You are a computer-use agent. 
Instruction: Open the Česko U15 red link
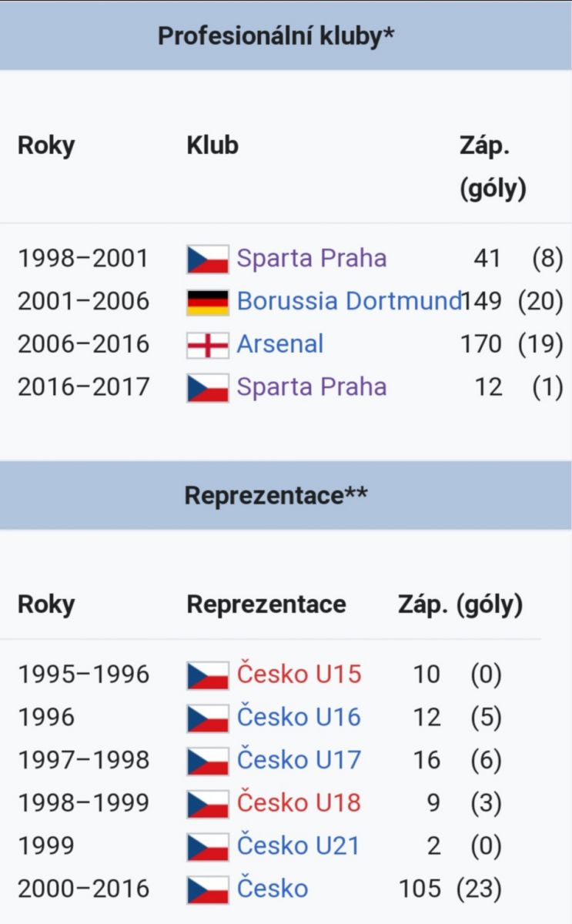[299, 675]
